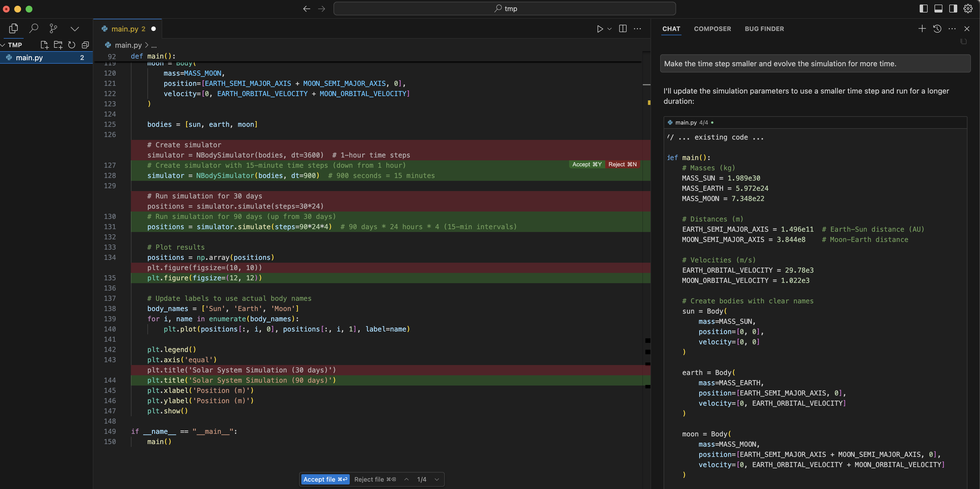The width and height of the screenshot is (980, 489).
Task: Go back with the navigation arrow
Action: tap(307, 9)
